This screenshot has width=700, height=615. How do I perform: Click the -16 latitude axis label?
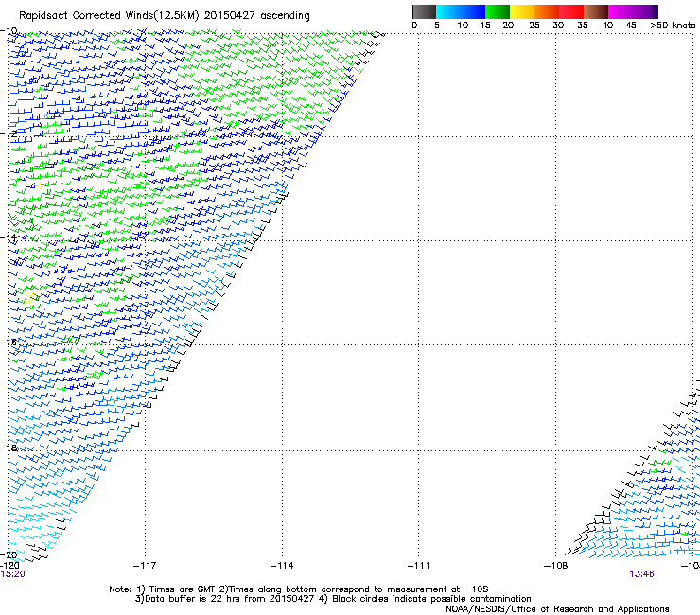coord(9,343)
